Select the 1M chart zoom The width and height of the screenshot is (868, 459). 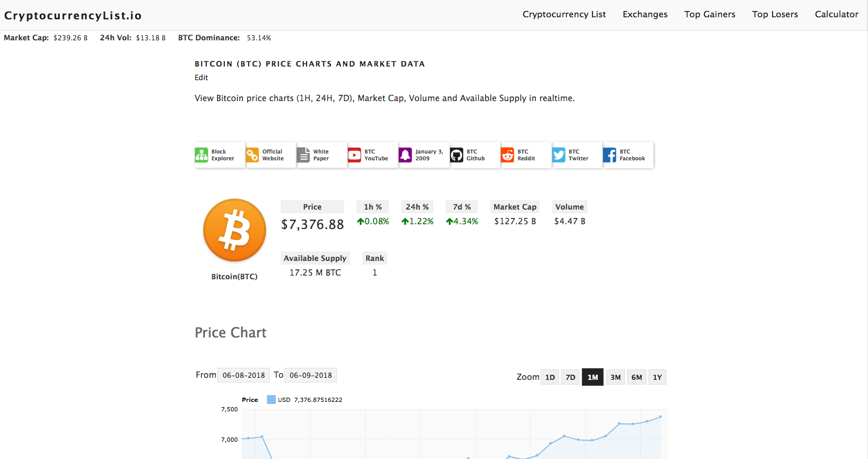(x=592, y=377)
